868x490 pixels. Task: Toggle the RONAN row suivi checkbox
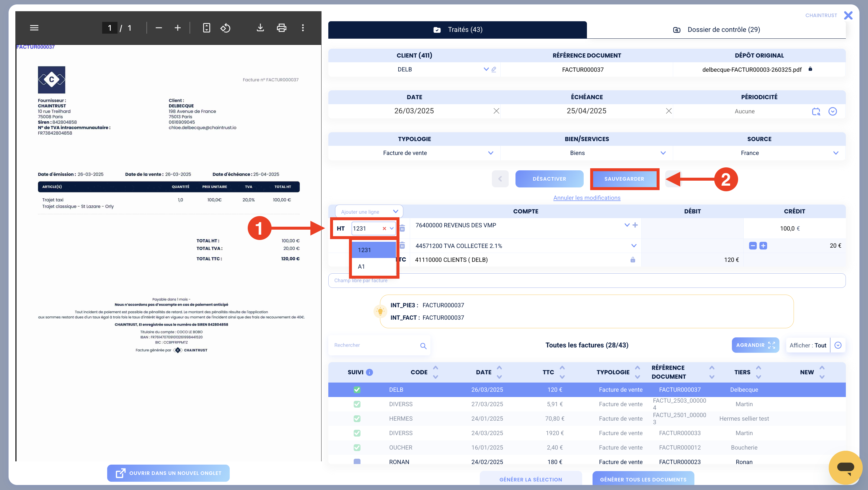coord(357,461)
